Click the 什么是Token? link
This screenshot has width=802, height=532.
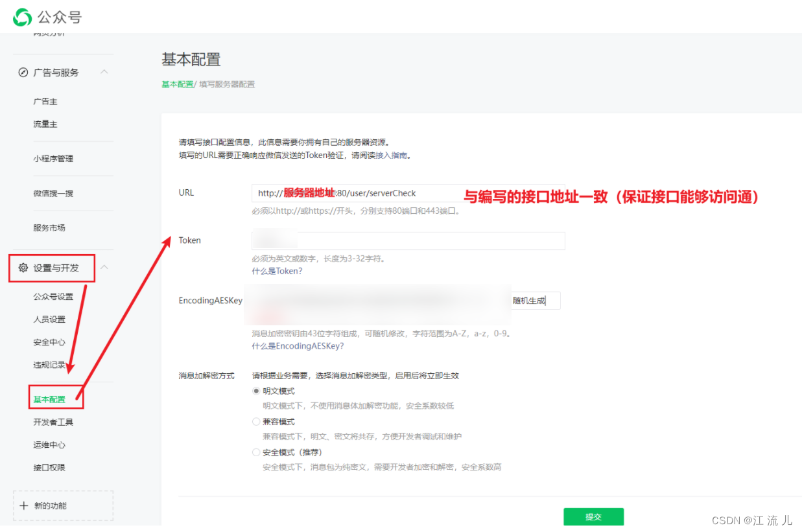[x=277, y=271]
